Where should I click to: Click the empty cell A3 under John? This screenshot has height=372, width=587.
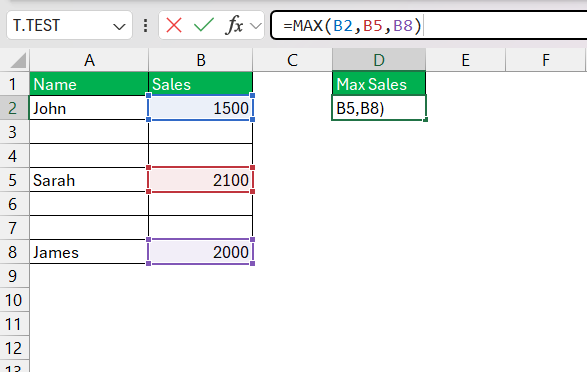tap(89, 132)
